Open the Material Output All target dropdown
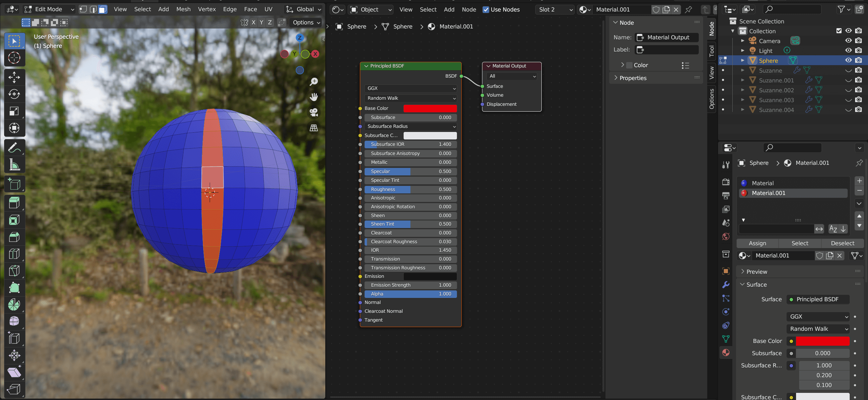Screen dimensions: 868x400 pos(512,76)
